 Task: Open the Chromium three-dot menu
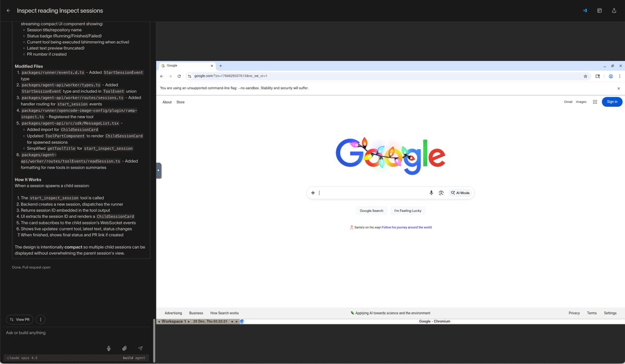[619, 76]
